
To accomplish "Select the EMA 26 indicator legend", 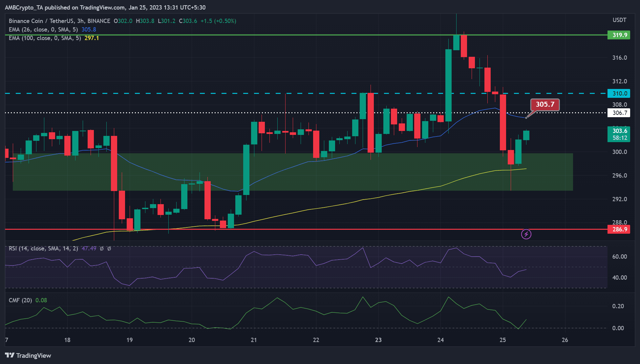I will 53,30.
